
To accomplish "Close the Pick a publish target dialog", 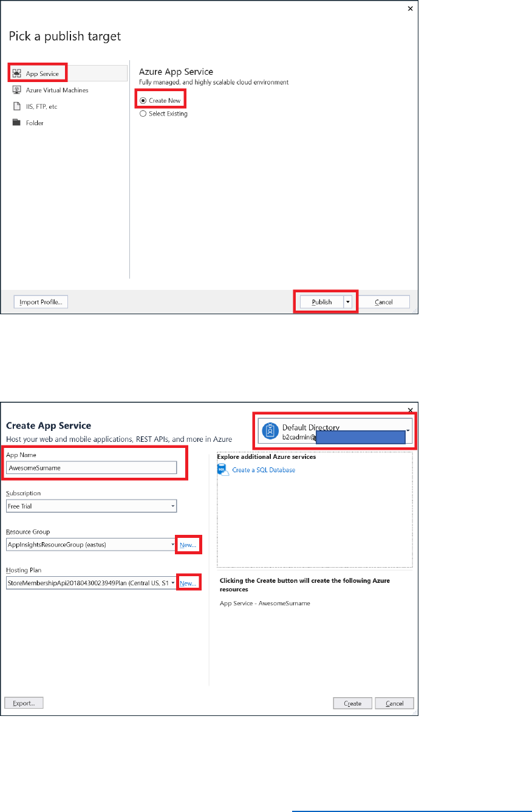I will (410, 9).
